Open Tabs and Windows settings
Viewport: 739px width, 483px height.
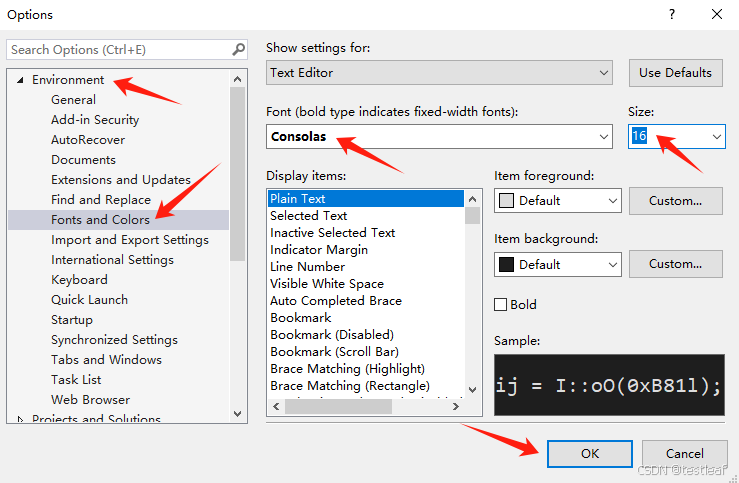[x=106, y=360]
